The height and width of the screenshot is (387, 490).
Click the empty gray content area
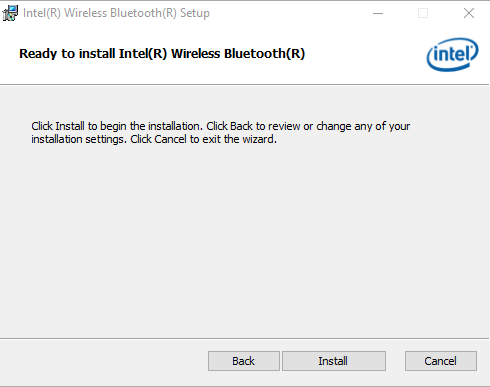tap(245, 240)
